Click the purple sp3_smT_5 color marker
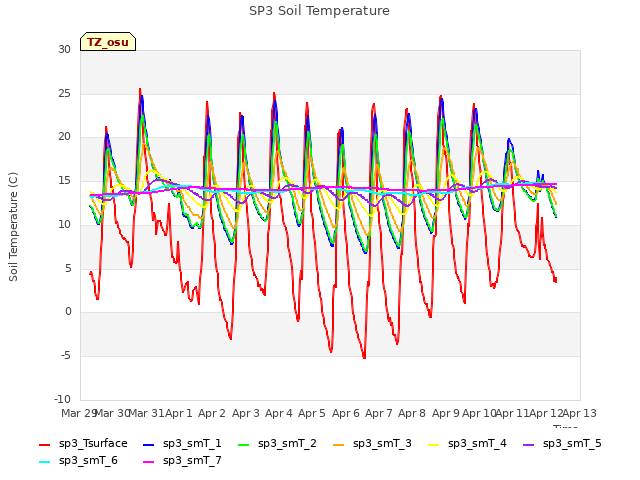 point(529,445)
